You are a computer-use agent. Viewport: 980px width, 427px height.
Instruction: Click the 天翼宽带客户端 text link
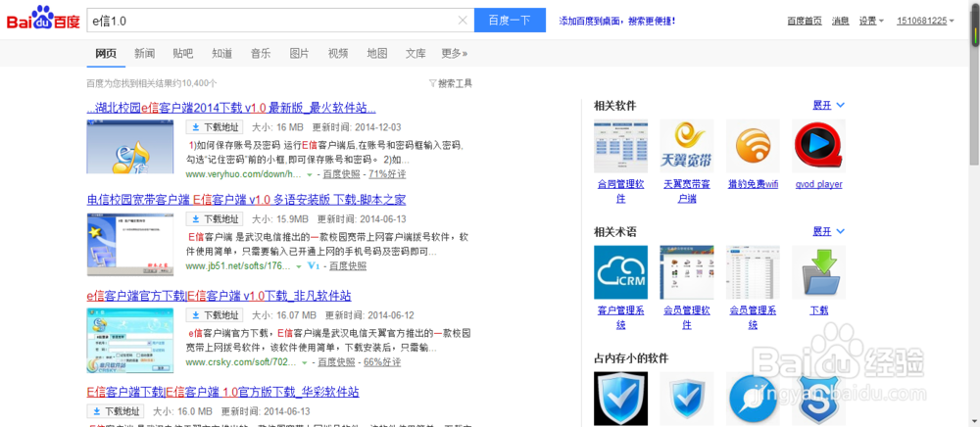687,191
